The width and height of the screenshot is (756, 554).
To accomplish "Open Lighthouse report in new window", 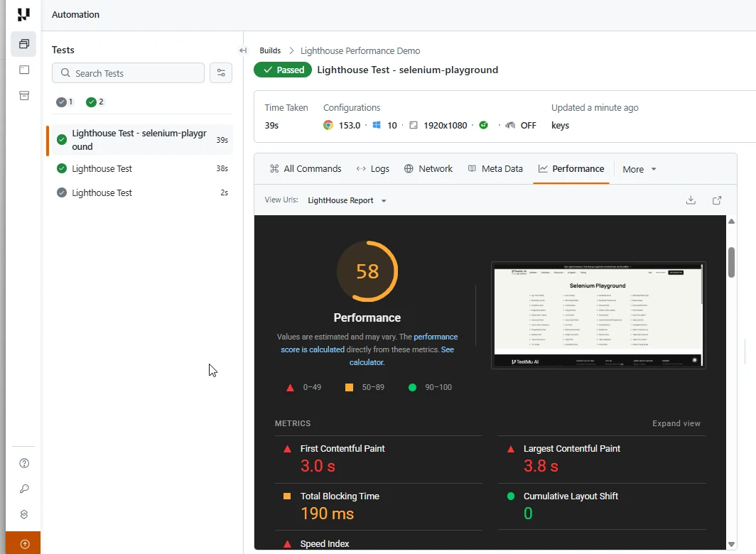I will pyautogui.click(x=717, y=200).
